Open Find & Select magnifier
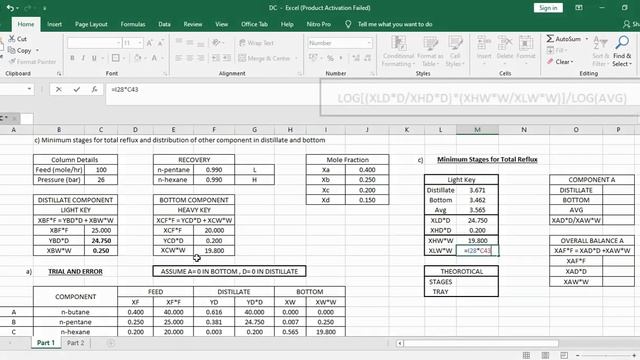Image resolution: width=640 pixels, height=360 pixels. pos(622,51)
